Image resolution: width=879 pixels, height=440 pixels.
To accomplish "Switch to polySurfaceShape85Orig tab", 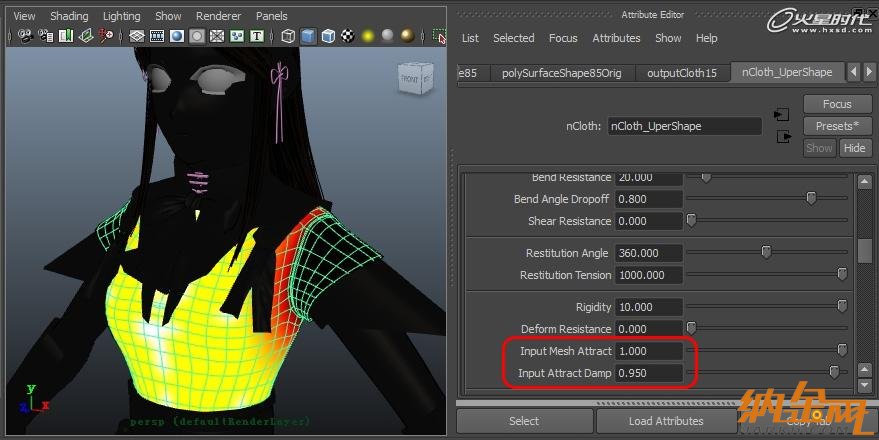I will (562, 73).
